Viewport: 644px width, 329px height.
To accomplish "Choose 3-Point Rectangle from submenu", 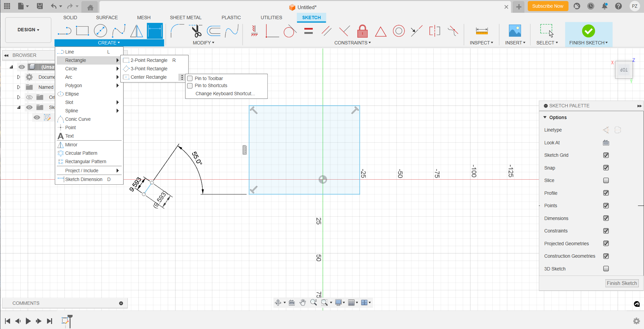I will (149, 69).
